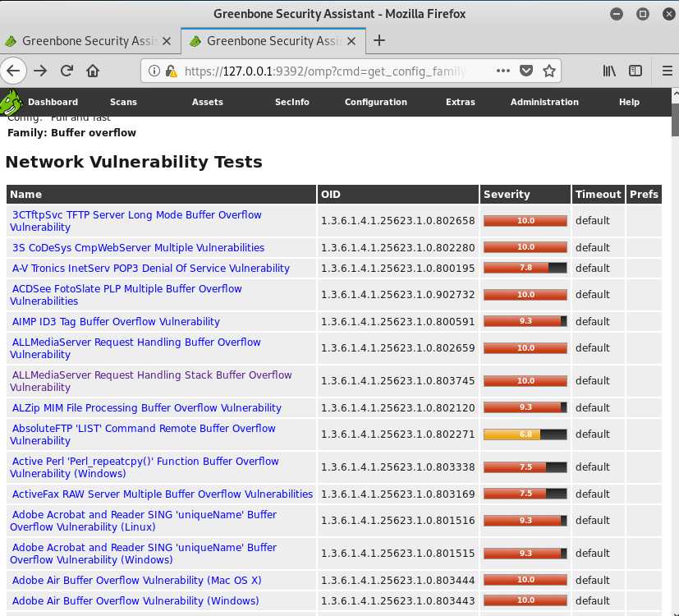
Task: Click OID 1.3.6.1.4.1.25623.1.0.800591
Action: tap(398, 322)
